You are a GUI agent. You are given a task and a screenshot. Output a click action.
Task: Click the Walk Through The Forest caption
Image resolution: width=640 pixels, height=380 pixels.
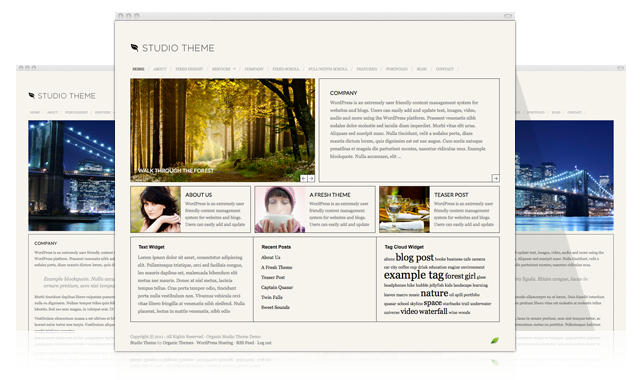pos(176,171)
